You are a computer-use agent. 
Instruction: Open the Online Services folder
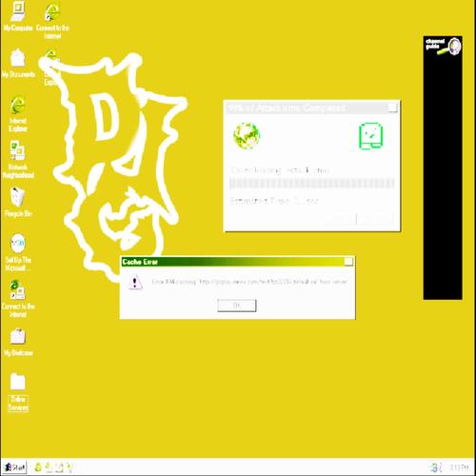coord(18,392)
